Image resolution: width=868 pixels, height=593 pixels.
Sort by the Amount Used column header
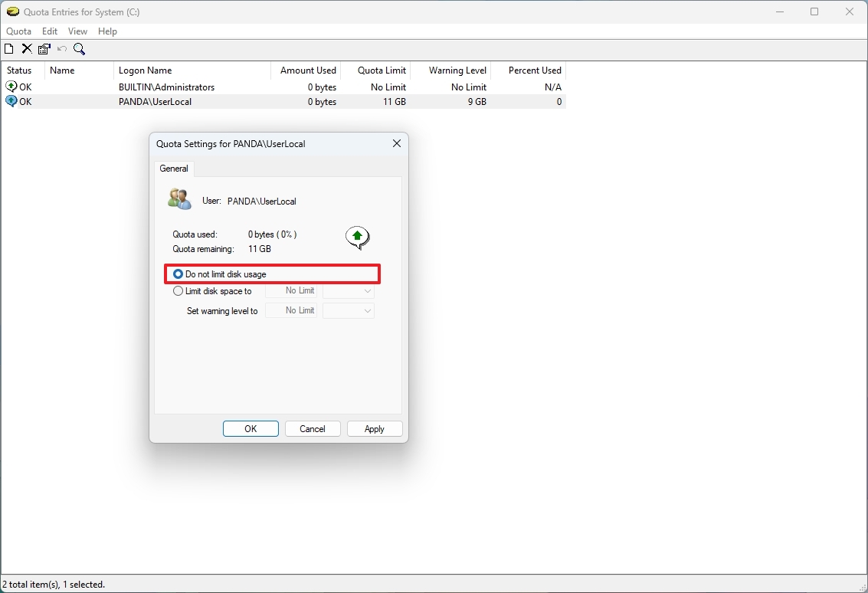coord(306,70)
